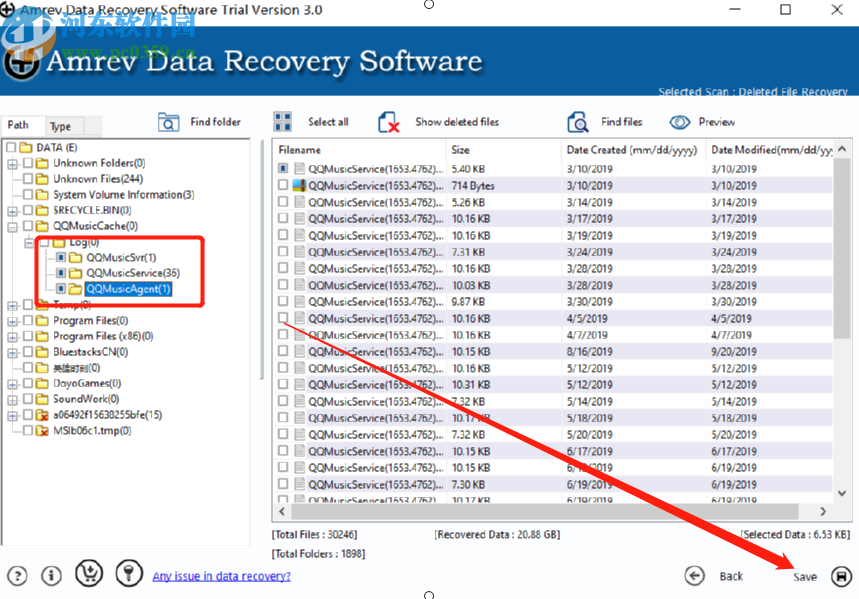Expand the a06492f15638255bfe(15) node
The width and height of the screenshot is (859, 599).
click(12, 416)
